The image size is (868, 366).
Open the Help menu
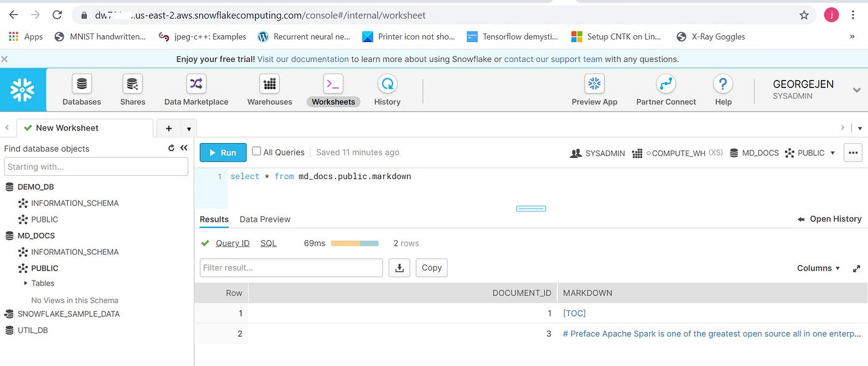tap(723, 90)
